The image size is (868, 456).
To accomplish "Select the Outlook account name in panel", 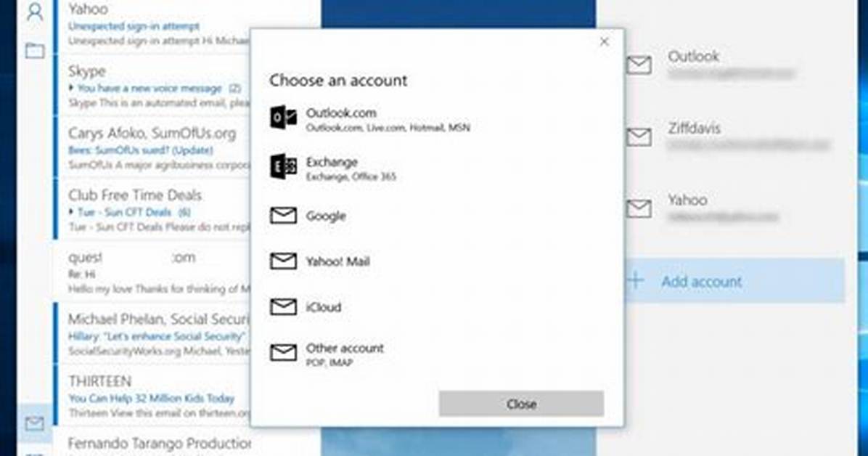I will coord(694,57).
